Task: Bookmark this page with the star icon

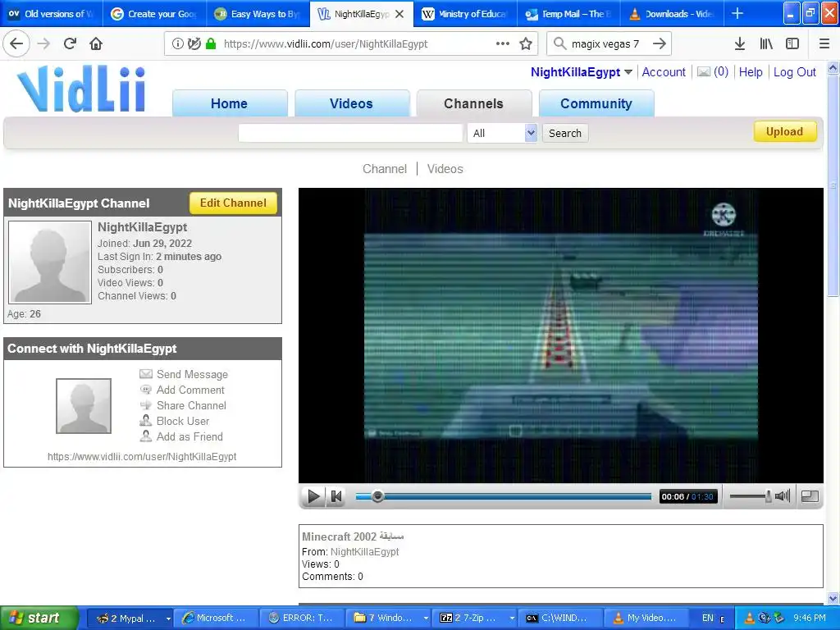Action: [x=526, y=44]
